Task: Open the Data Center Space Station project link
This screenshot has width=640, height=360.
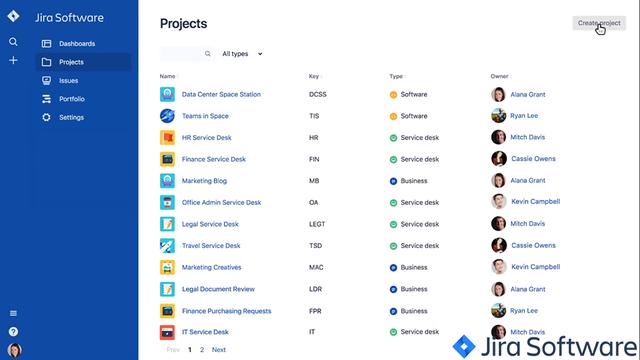Action: [221, 94]
